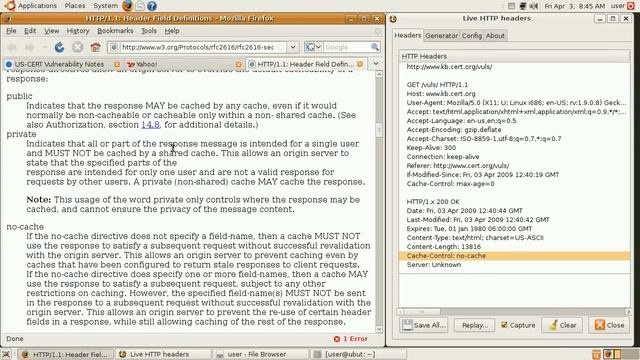Click the Save All... button
The width and height of the screenshot is (640, 360).
[x=423, y=325]
